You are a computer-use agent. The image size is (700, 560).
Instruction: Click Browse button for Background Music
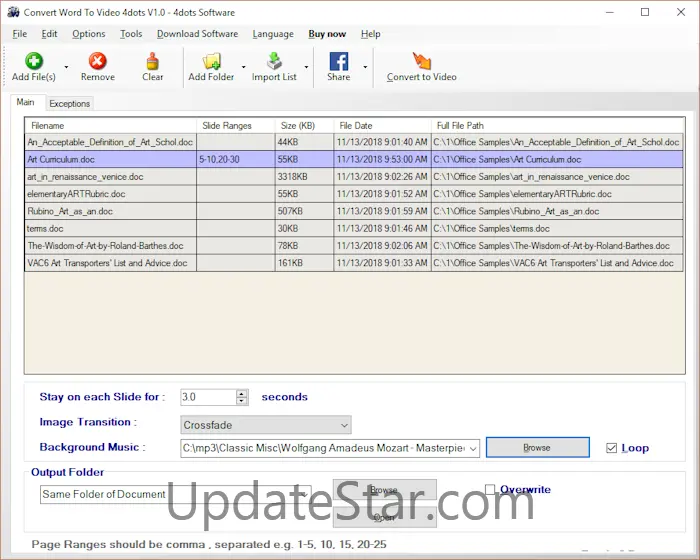click(x=538, y=447)
